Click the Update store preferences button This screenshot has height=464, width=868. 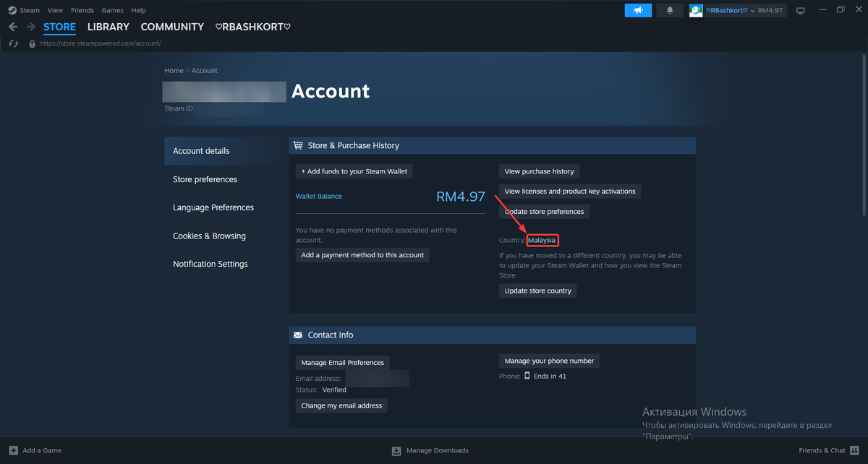click(x=544, y=212)
